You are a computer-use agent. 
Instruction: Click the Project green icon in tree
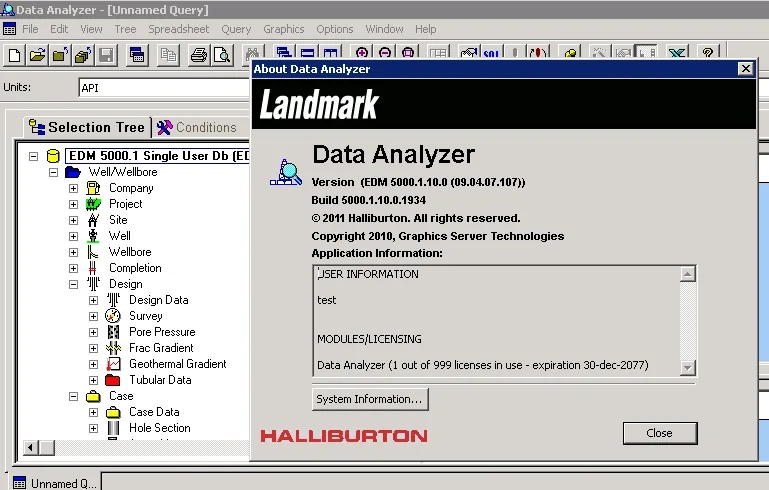(93, 204)
